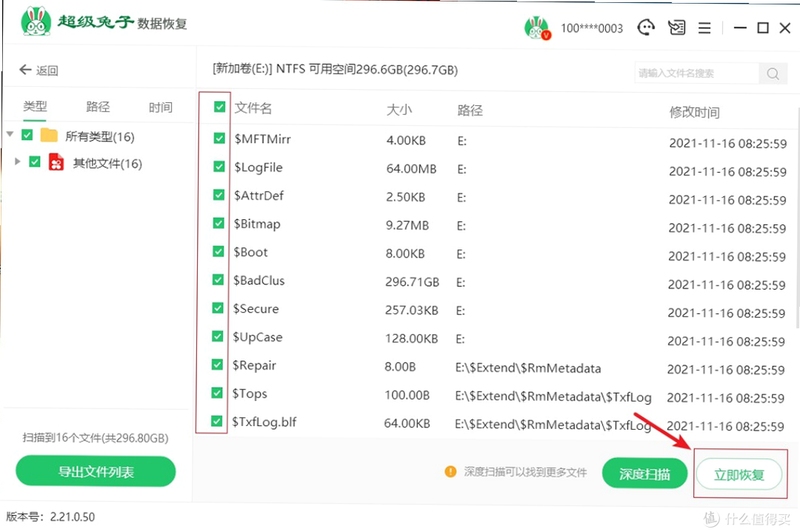Uncheck the $AttrDef checkbox
This screenshot has height=532, width=800.
tap(218, 195)
